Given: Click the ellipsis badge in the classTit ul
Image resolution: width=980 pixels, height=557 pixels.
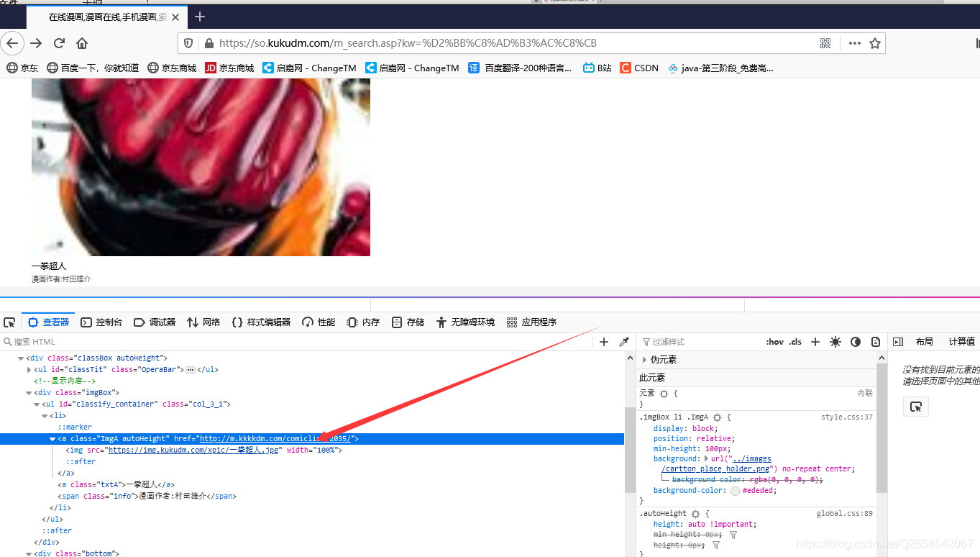Looking at the screenshot, I should pyautogui.click(x=191, y=370).
